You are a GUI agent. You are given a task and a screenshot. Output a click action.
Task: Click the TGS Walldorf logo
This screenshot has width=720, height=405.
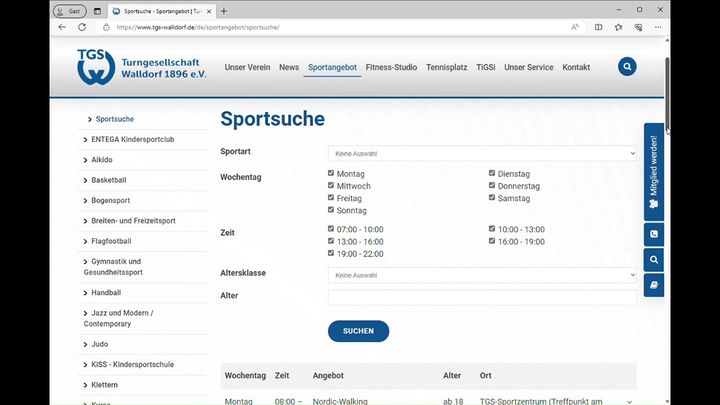click(141, 67)
